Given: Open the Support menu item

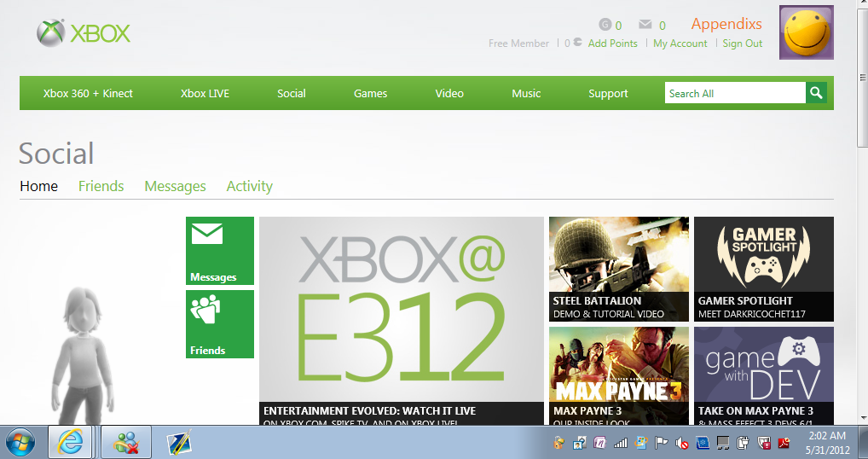Looking at the screenshot, I should (608, 94).
